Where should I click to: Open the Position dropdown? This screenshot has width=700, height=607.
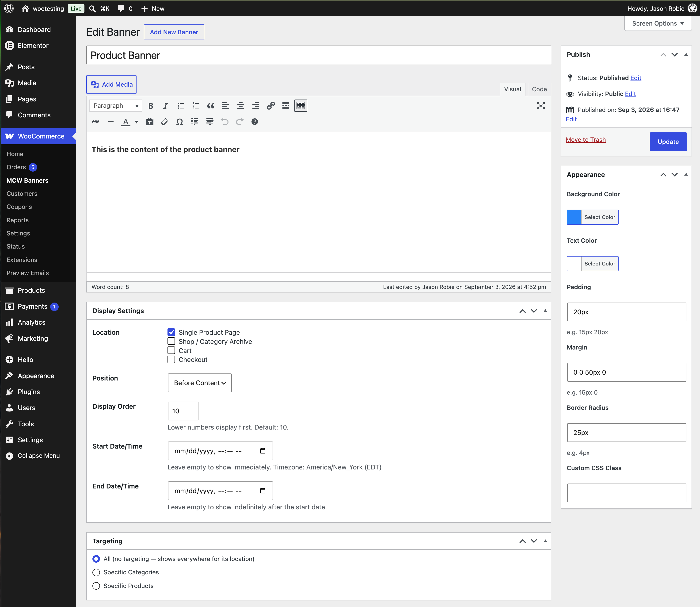(200, 383)
